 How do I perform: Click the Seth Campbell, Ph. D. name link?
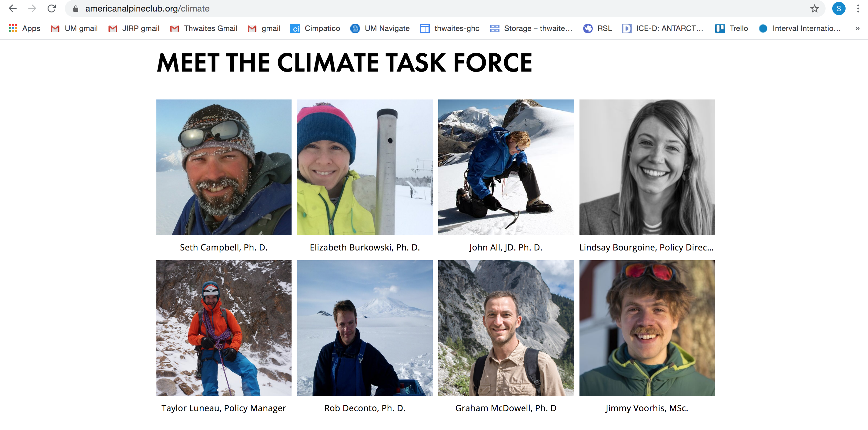click(223, 247)
